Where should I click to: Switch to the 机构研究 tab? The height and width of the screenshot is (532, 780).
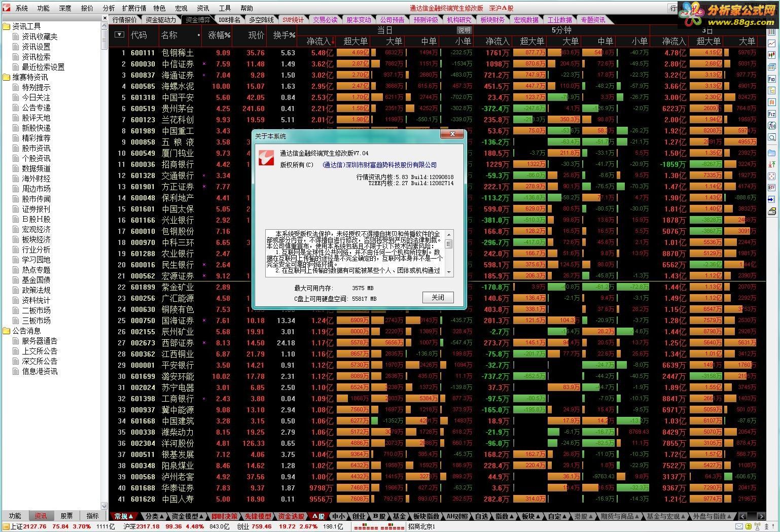459,20
